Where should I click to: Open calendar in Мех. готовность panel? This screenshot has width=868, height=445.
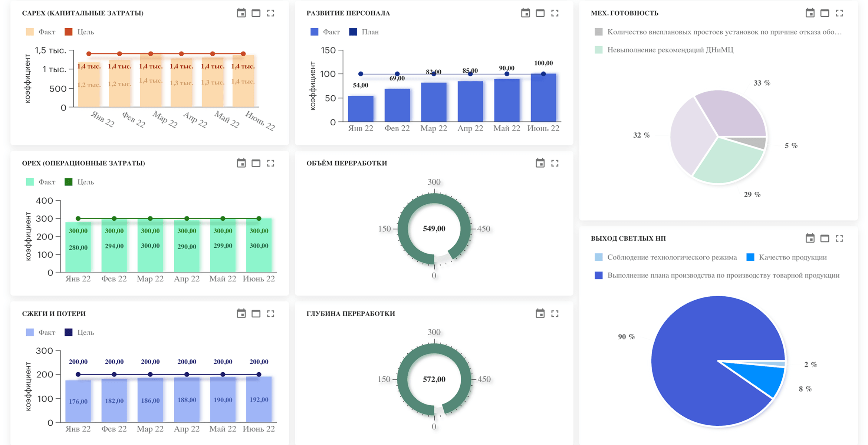[810, 13]
